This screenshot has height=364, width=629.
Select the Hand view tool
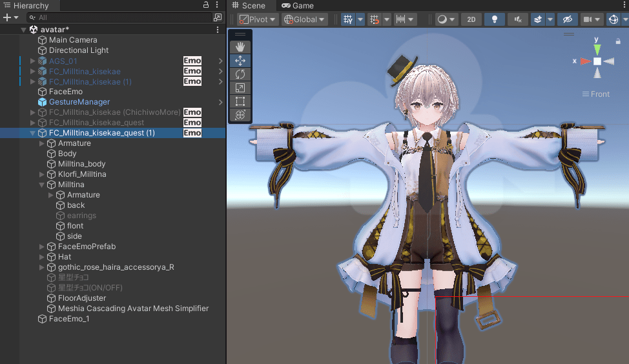[x=240, y=47]
